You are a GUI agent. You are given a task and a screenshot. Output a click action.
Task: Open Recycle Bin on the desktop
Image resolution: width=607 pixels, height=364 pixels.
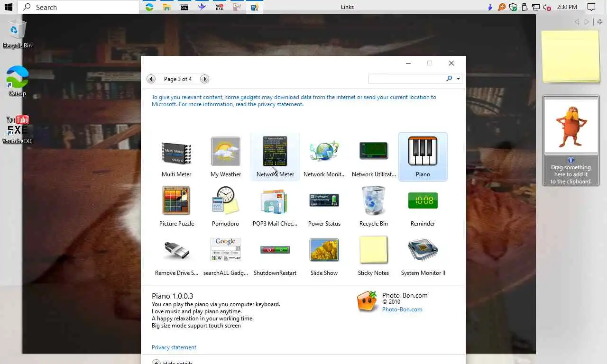(x=18, y=34)
